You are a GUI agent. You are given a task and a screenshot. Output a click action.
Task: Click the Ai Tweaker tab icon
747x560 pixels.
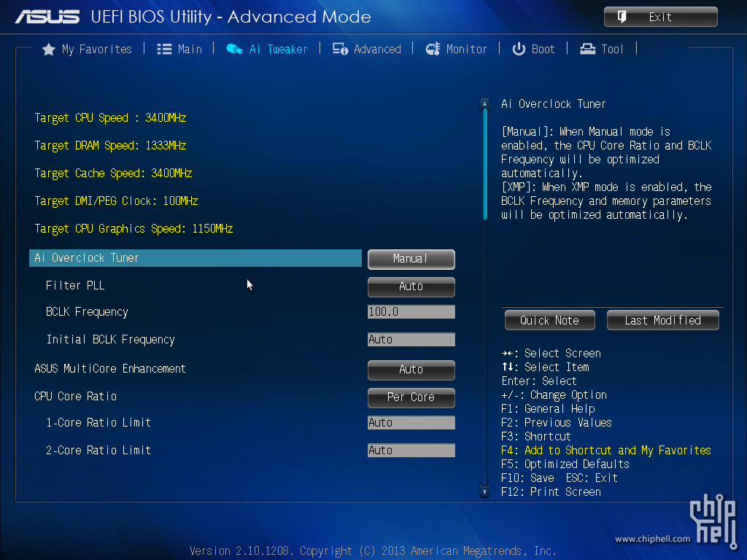[x=234, y=49]
